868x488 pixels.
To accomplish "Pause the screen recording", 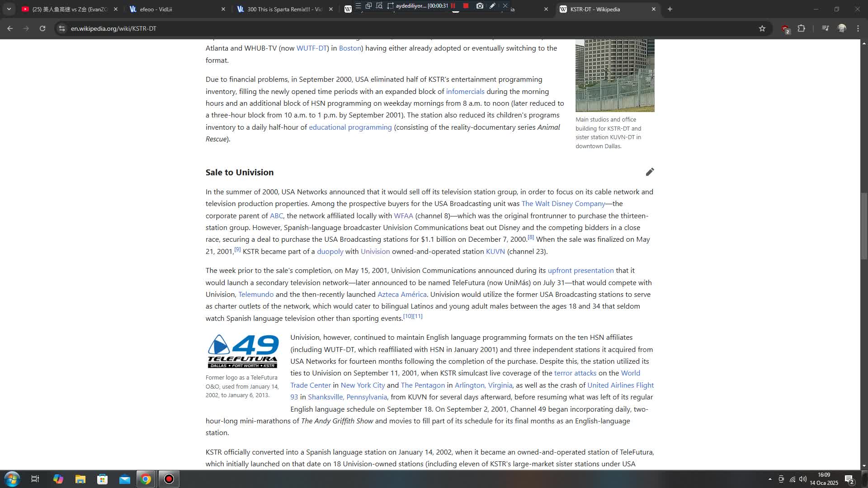I will click(x=453, y=6).
